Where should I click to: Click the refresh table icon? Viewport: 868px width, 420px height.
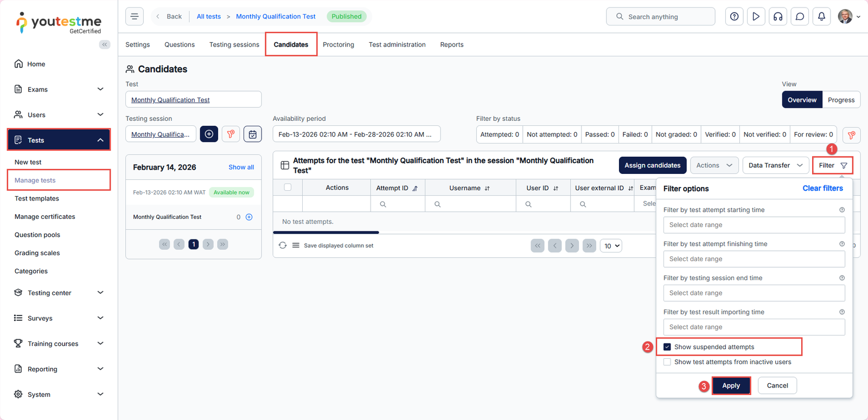click(283, 245)
